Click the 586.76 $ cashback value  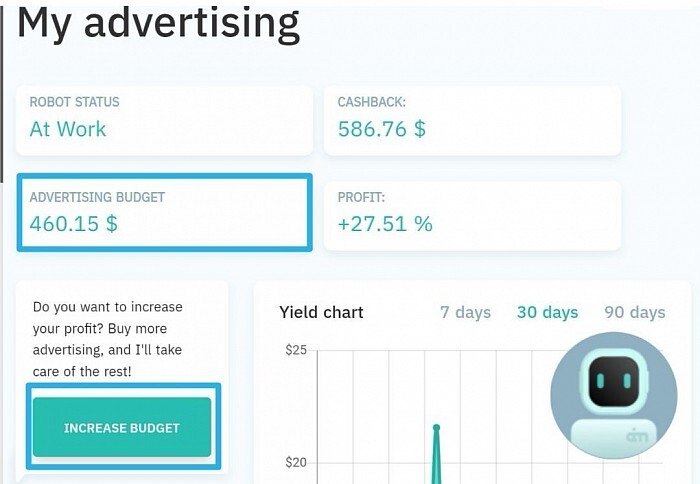(382, 129)
